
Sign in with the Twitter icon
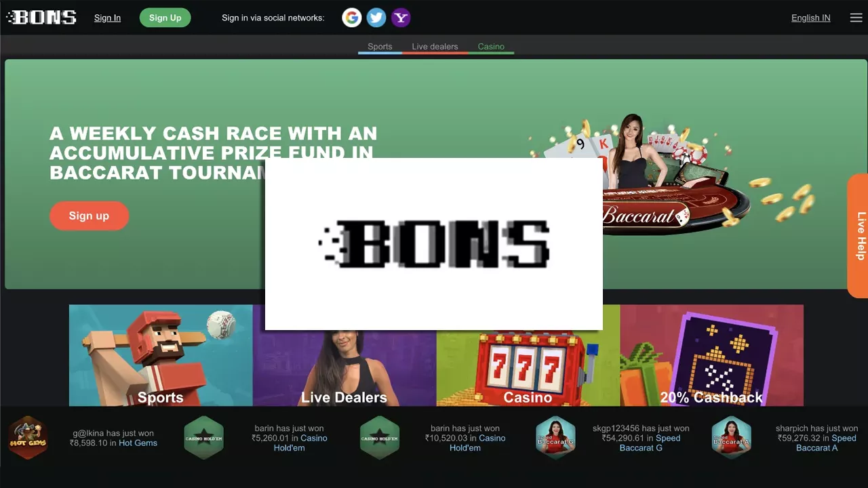click(x=376, y=18)
